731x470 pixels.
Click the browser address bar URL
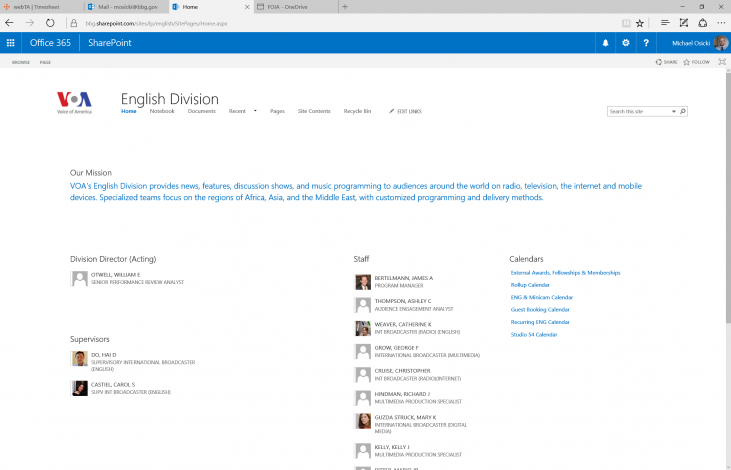click(156, 23)
